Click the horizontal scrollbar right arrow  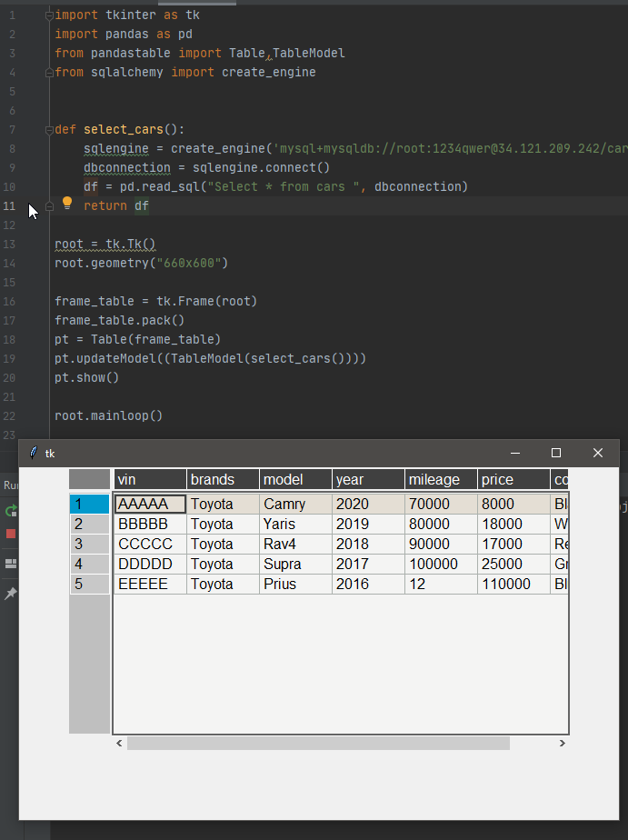(x=563, y=744)
